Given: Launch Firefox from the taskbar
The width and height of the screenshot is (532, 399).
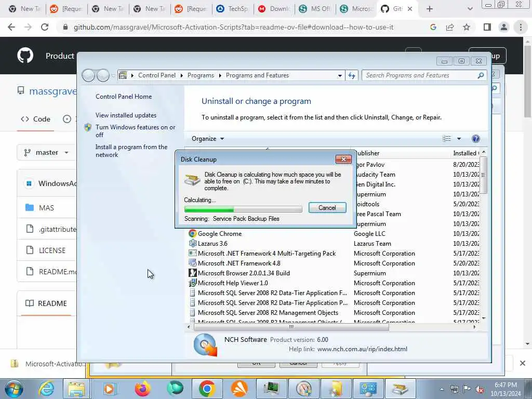Looking at the screenshot, I should 142,389.
